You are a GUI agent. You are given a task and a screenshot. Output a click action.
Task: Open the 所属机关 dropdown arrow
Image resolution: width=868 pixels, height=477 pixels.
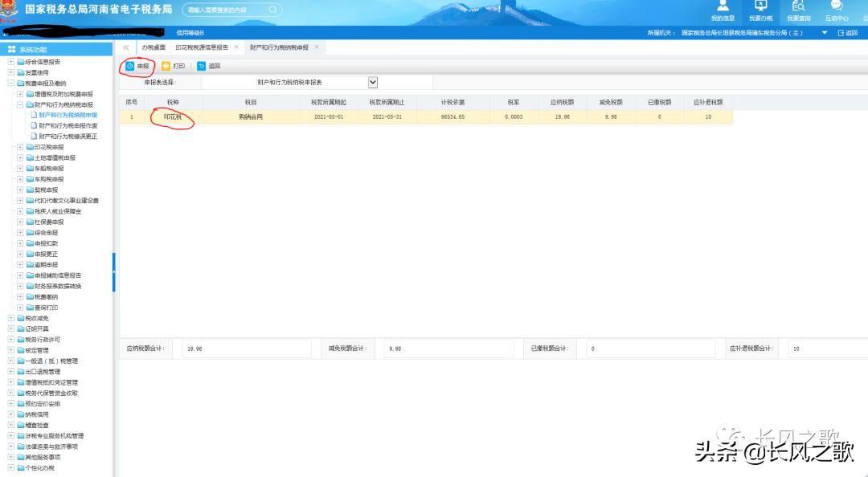(x=825, y=33)
